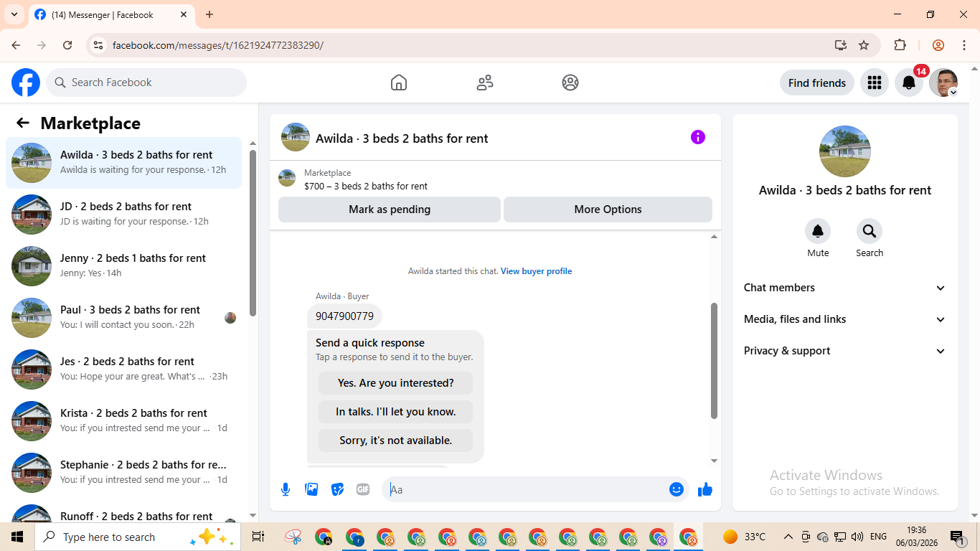This screenshot has height=551, width=980.
Task: Open JD 2 beds 2 baths chat
Action: point(123,215)
